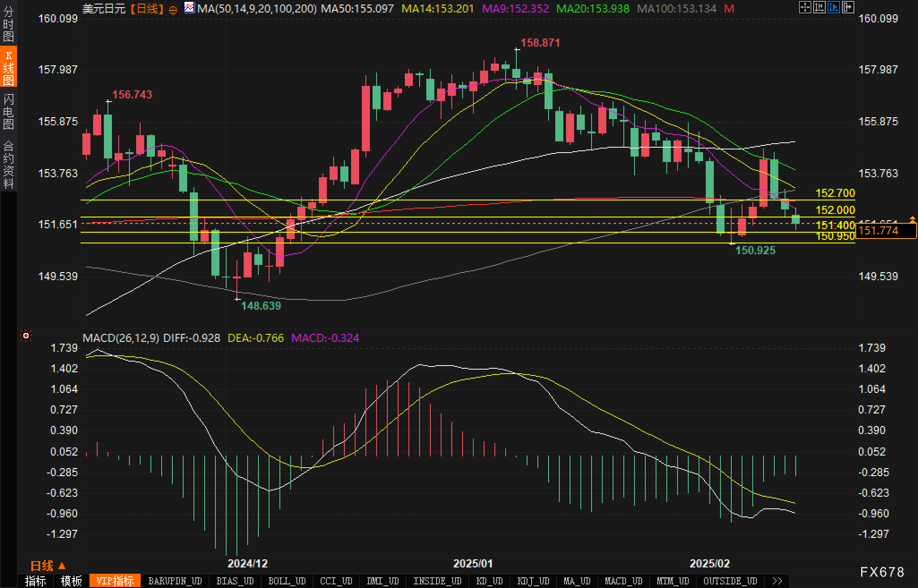
Task: Expand more indicators with >> button
Action: [777, 581]
